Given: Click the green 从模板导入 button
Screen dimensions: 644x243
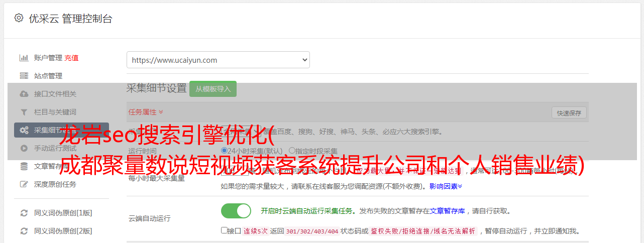Looking at the screenshot, I should tap(213, 89).
